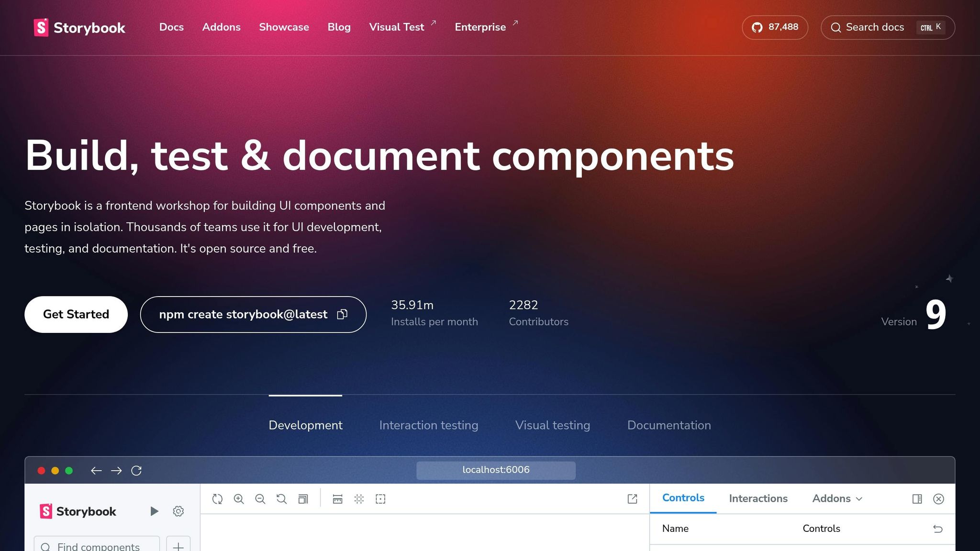Click the localhost:6006 address bar
The width and height of the screenshot is (980, 551).
(x=496, y=470)
